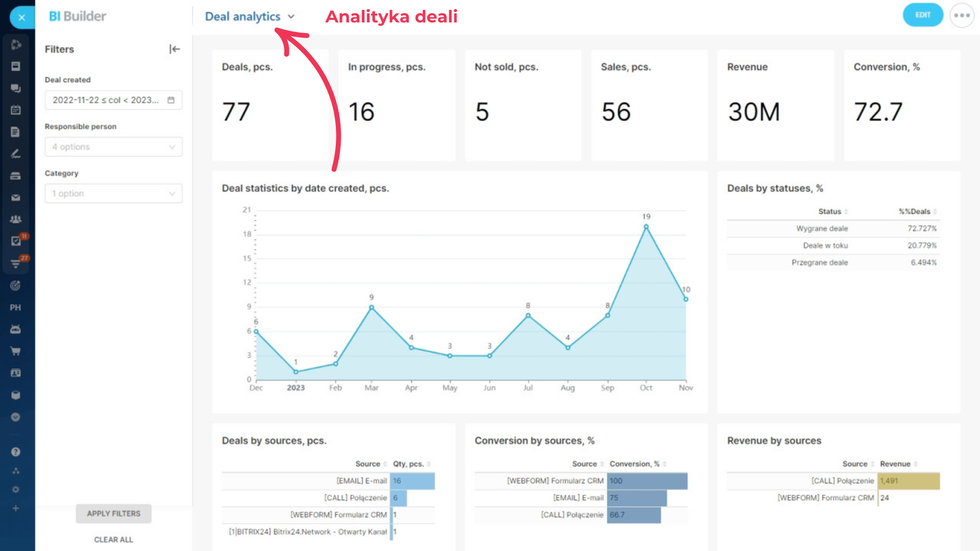Sort by Status column header

point(829,211)
